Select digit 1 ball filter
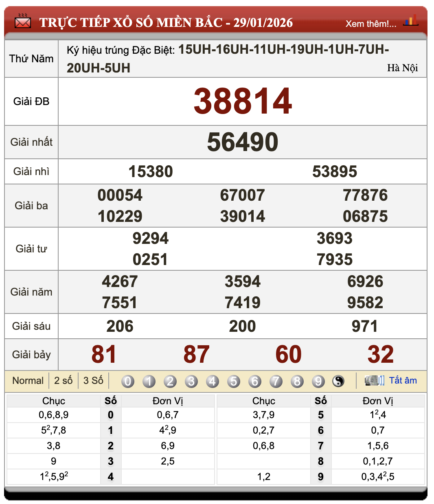Screen dimensions: 434x504 click(149, 381)
